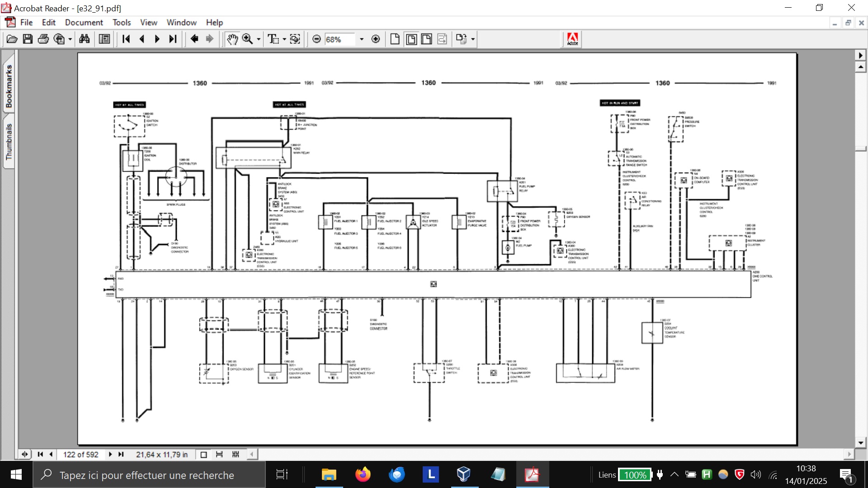The width and height of the screenshot is (868, 488).
Task: Expand the Text Select tool options arrow
Action: click(284, 39)
